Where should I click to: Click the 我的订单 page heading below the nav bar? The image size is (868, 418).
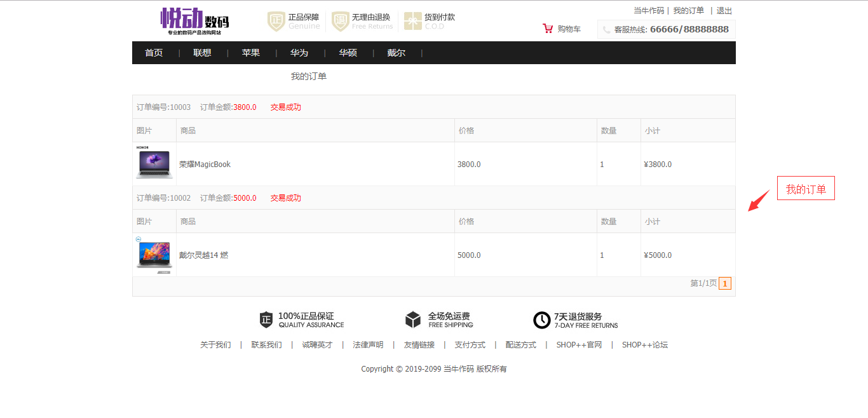coord(309,76)
